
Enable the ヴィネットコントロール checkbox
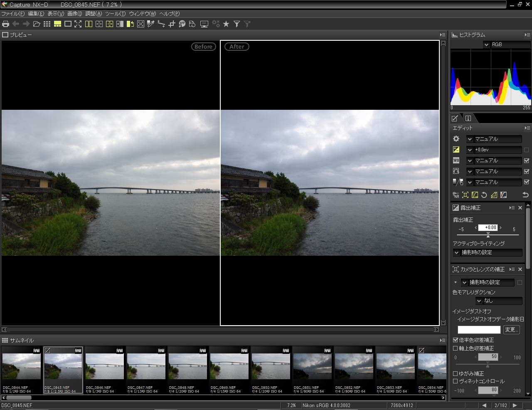[x=455, y=381]
